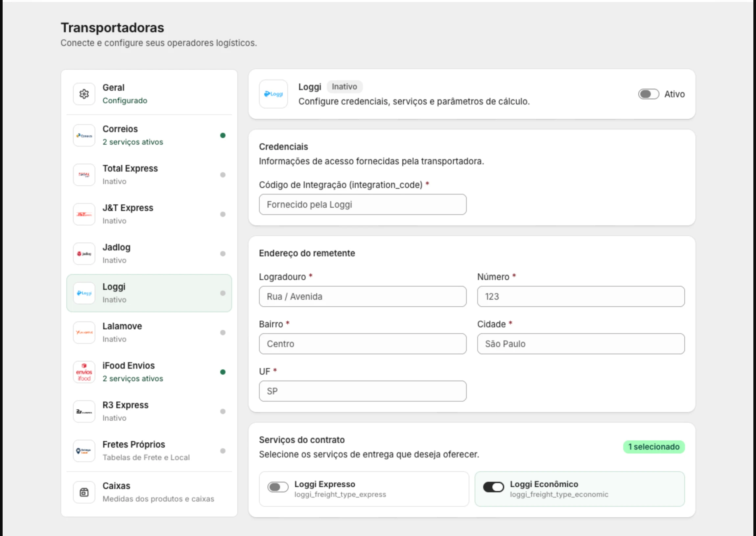Select Correios in carrier list
The height and width of the screenshot is (536, 756).
149,135
